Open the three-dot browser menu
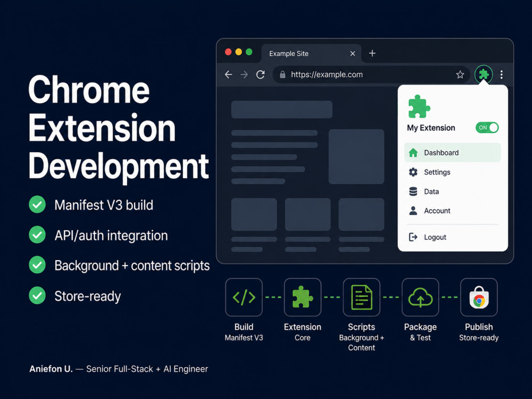 (502, 74)
